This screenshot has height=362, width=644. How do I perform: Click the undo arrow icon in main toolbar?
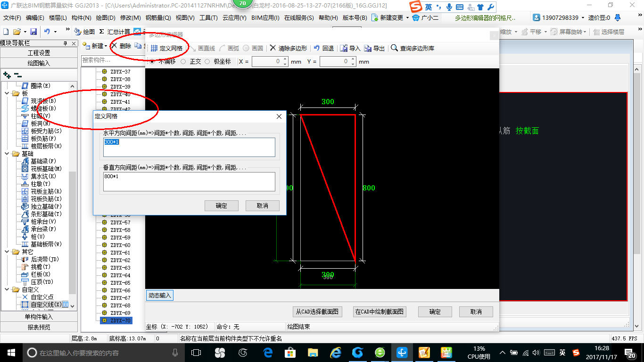(x=47, y=32)
